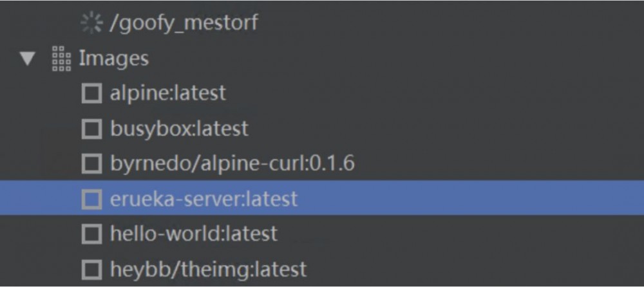Select the erueka-server:latest text label
Image resolution: width=644 pixels, height=287 pixels.
tap(204, 199)
